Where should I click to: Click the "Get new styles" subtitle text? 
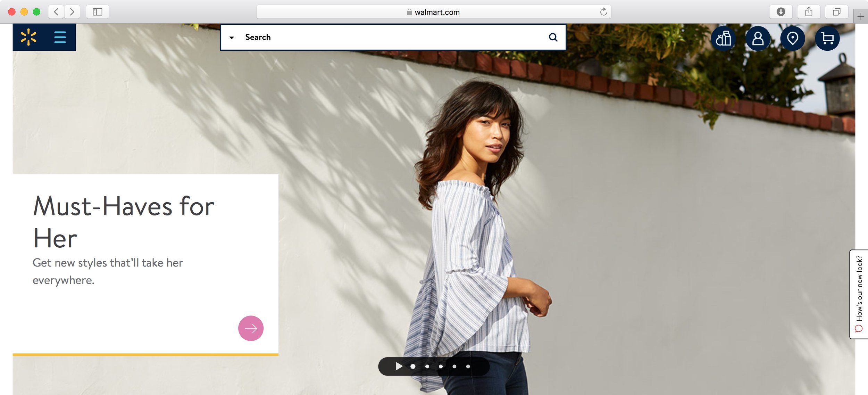(x=108, y=271)
